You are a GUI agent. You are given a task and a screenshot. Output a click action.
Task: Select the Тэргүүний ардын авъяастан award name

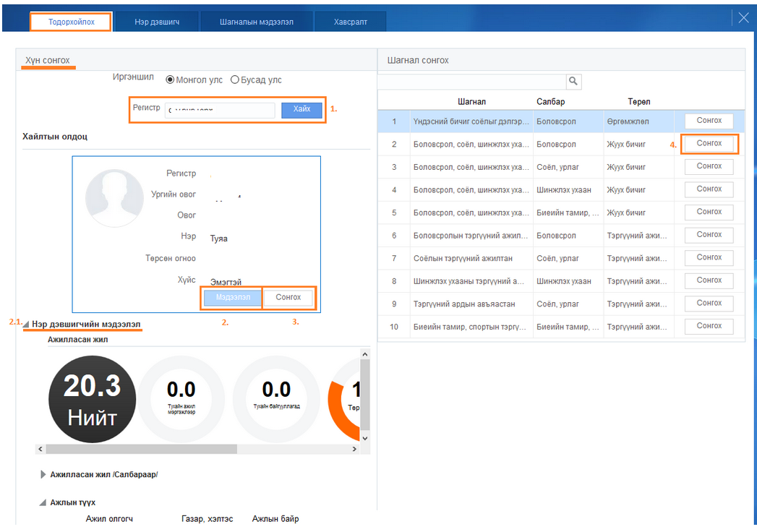pos(464,304)
